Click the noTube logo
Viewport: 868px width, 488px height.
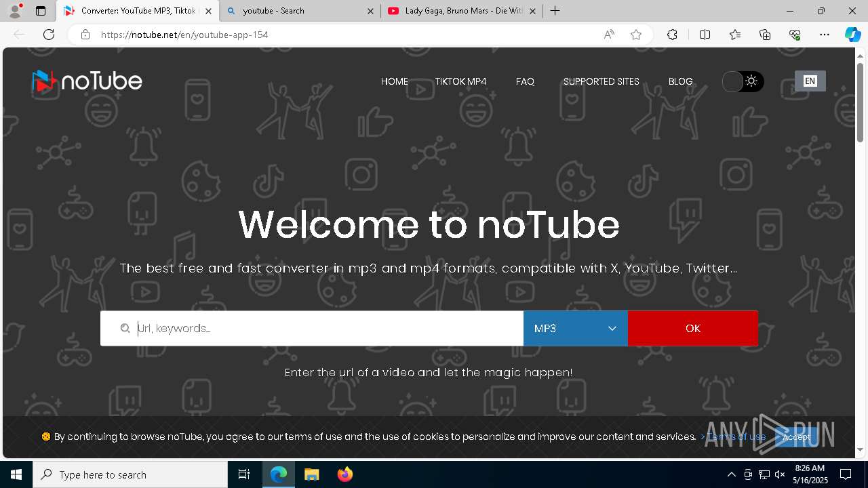point(87,81)
